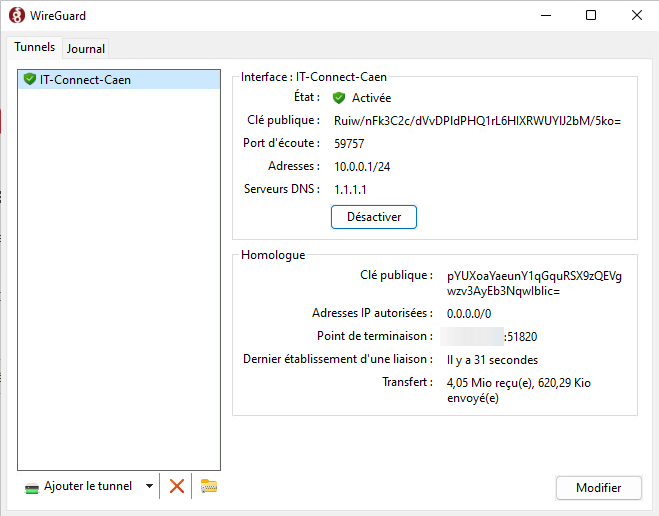
Task: Click the interface public key Ruiw/nFk3C2c value
Action: 477,121
